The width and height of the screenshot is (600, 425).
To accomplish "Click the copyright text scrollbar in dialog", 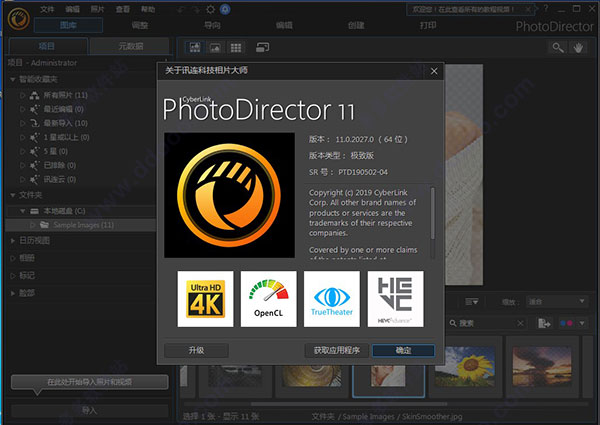I will tap(433, 213).
